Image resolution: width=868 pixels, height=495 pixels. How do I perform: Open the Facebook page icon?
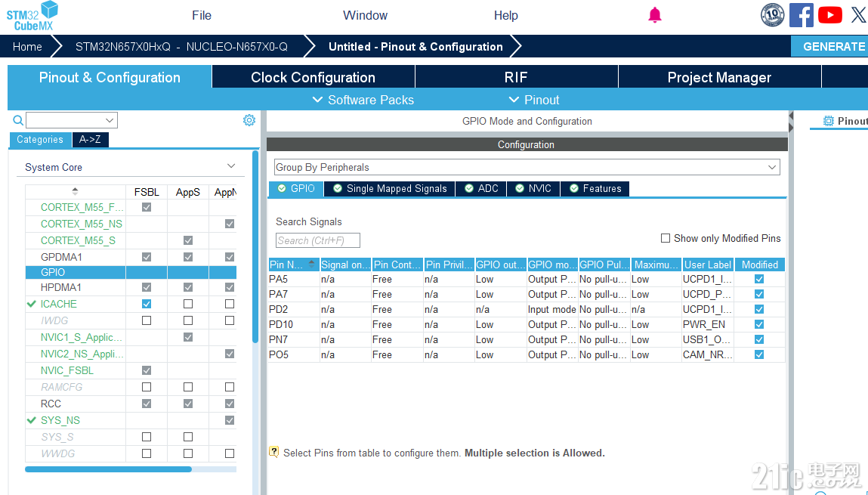[801, 15]
